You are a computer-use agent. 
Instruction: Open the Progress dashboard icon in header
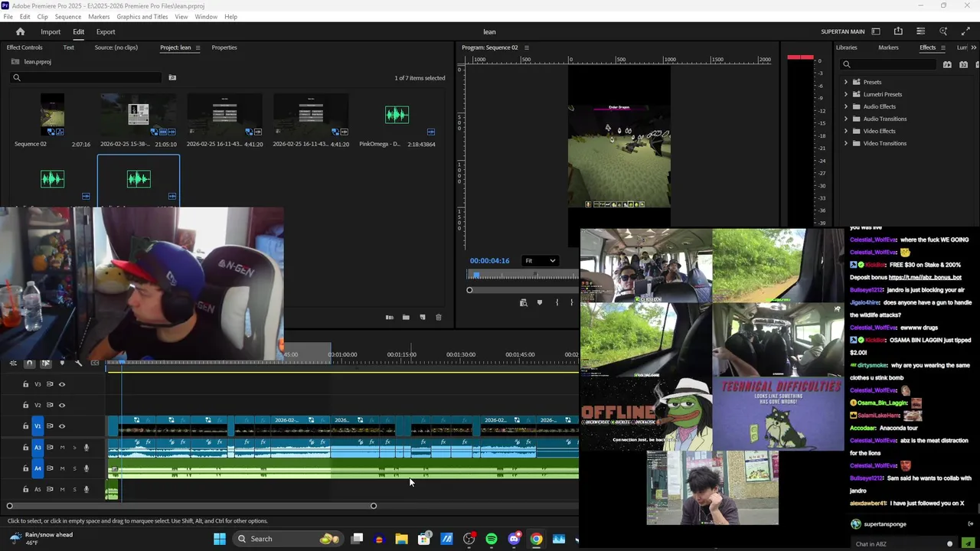pos(920,31)
